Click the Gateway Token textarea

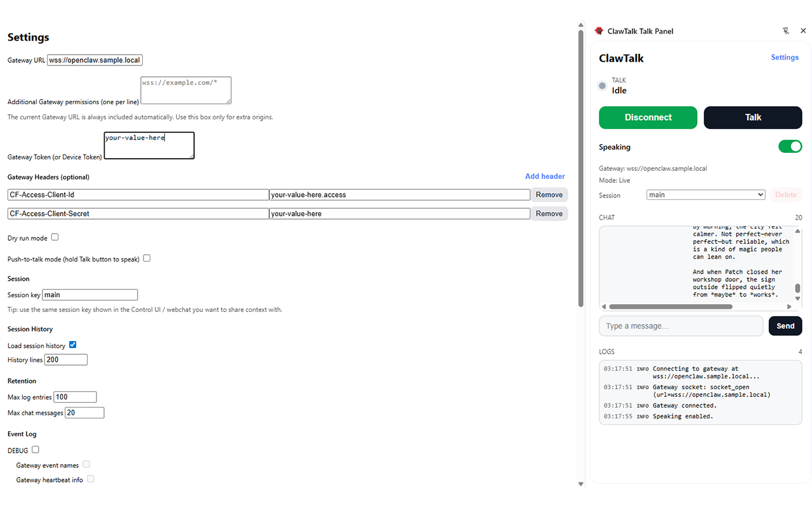(x=149, y=145)
